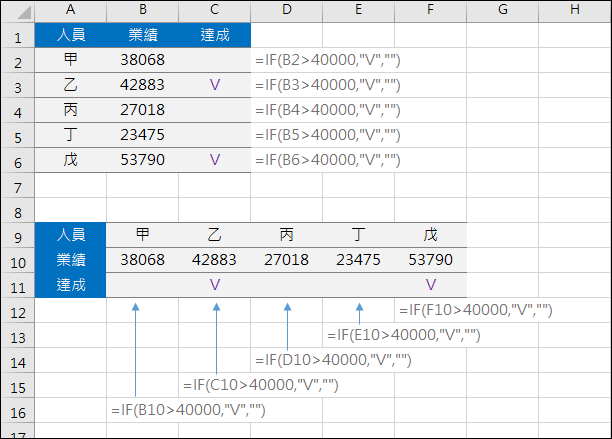Select column F header
Viewport: 612px width, 439px height.
click(x=431, y=10)
